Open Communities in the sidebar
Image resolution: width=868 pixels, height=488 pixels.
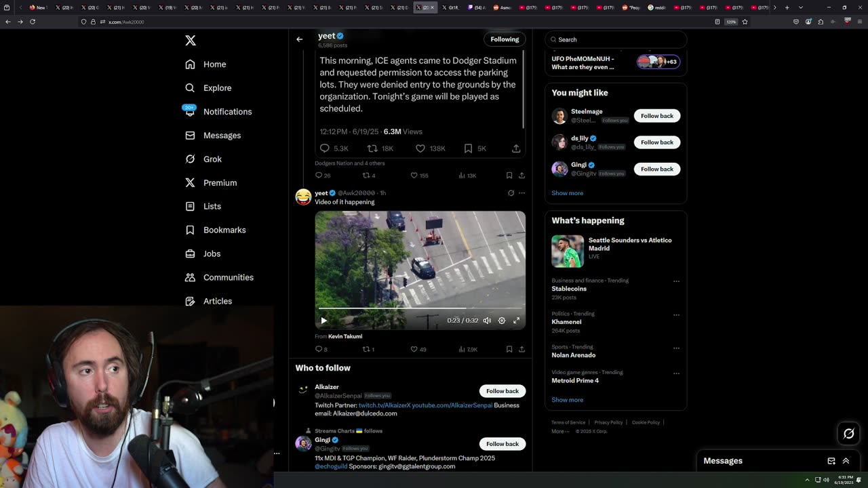pyautogui.click(x=219, y=277)
